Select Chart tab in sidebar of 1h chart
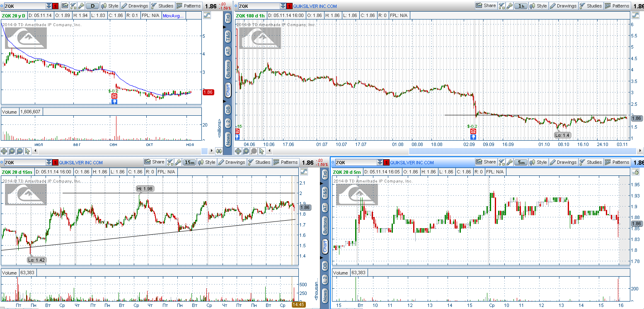Viewport: 644px width, 309px height. (x=228, y=90)
